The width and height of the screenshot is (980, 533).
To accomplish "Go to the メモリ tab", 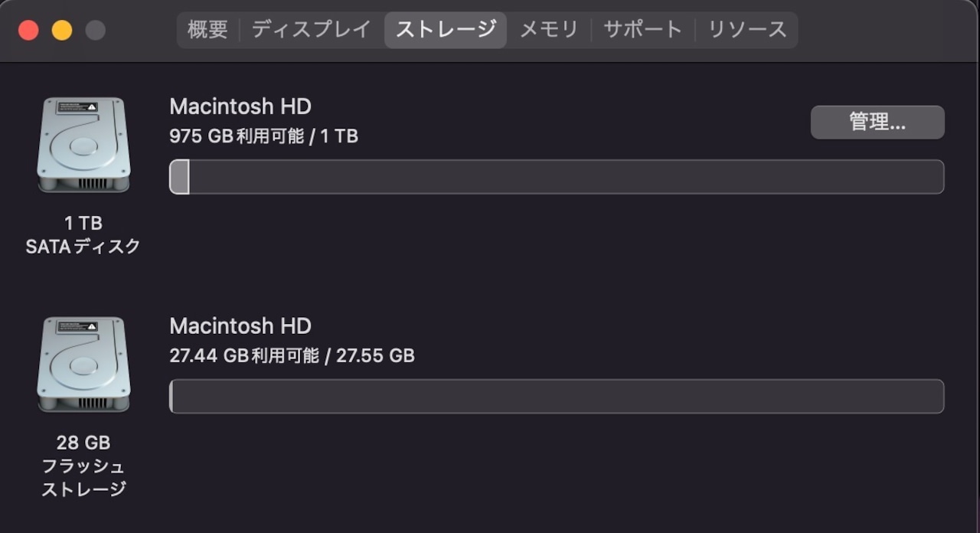I will (549, 30).
